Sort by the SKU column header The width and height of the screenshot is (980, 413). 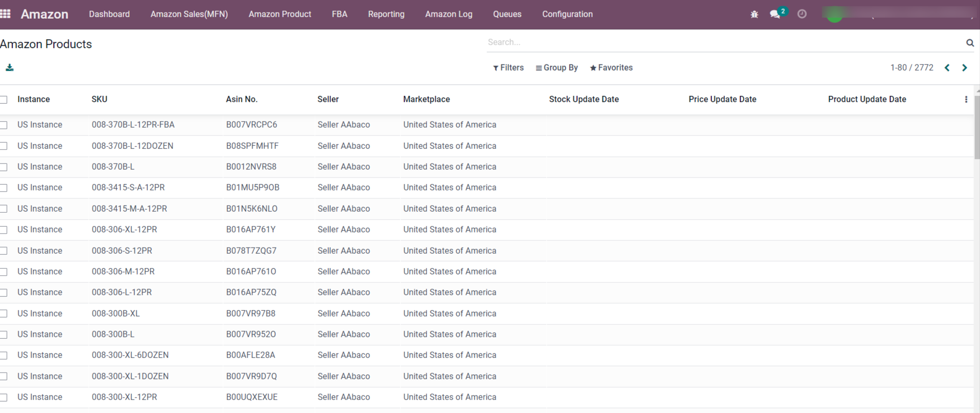point(100,99)
